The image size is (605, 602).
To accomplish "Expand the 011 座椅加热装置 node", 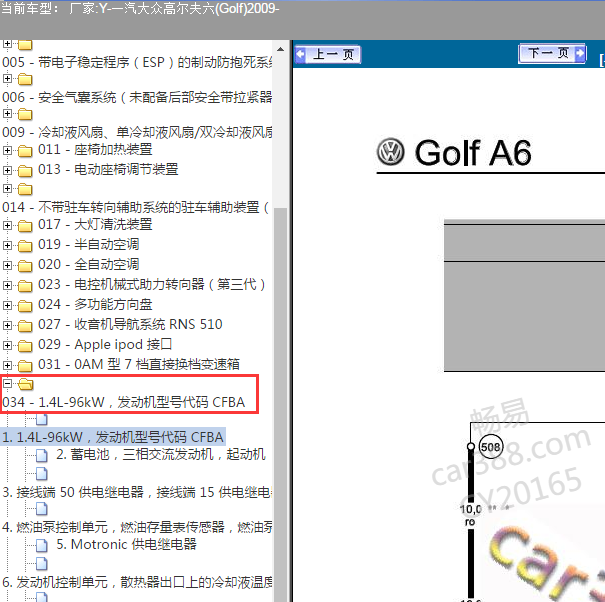I will [7, 150].
